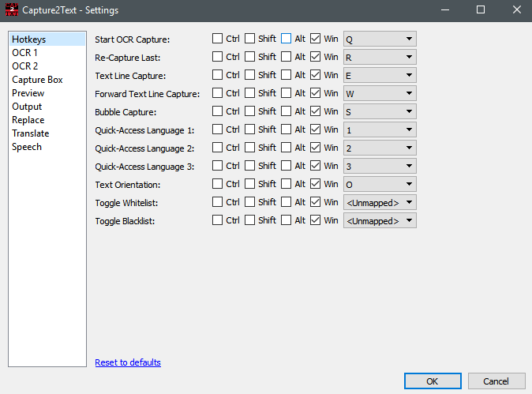Uncheck Win for Start OCR Capture
Image resolution: width=532 pixels, height=394 pixels.
click(315, 39)
